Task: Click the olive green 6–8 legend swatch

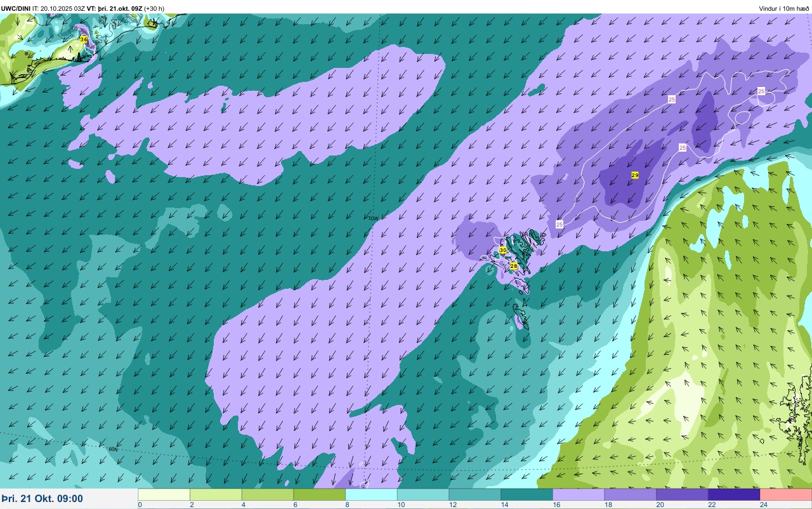Action: pyautogui.click(x=320, y=494)
